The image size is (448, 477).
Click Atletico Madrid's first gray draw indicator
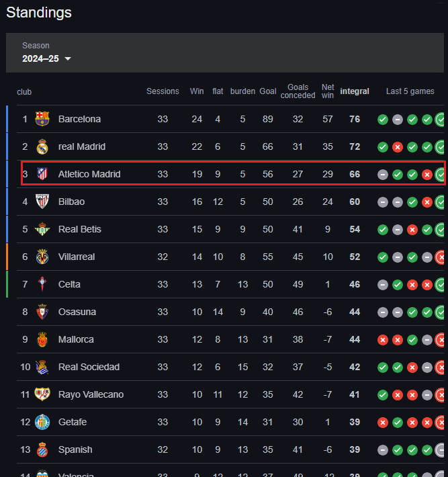[x=383, y=174]
